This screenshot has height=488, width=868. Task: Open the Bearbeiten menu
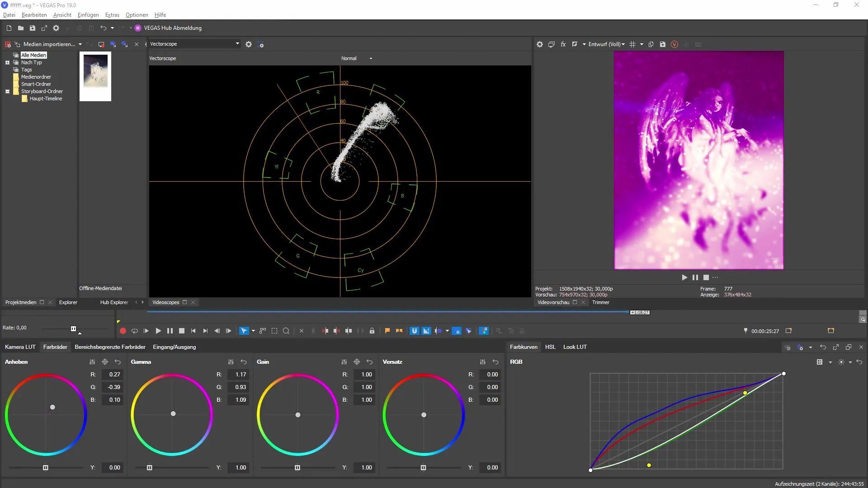(34, 15)
